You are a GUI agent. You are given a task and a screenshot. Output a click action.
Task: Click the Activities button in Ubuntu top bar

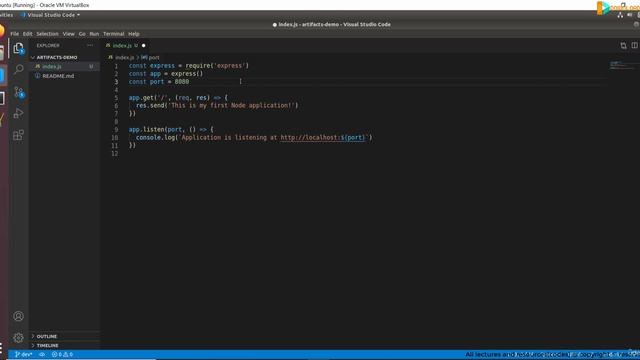tap(6, 15)
